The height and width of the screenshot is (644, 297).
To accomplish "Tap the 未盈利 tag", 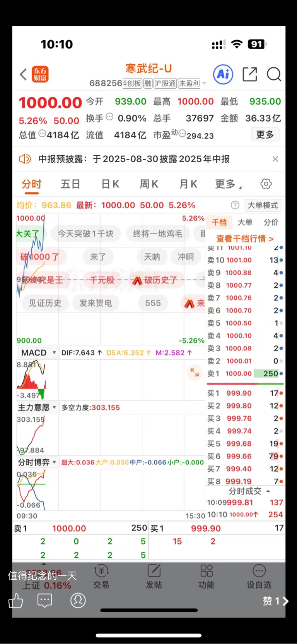I will click(x=189, y=83).
